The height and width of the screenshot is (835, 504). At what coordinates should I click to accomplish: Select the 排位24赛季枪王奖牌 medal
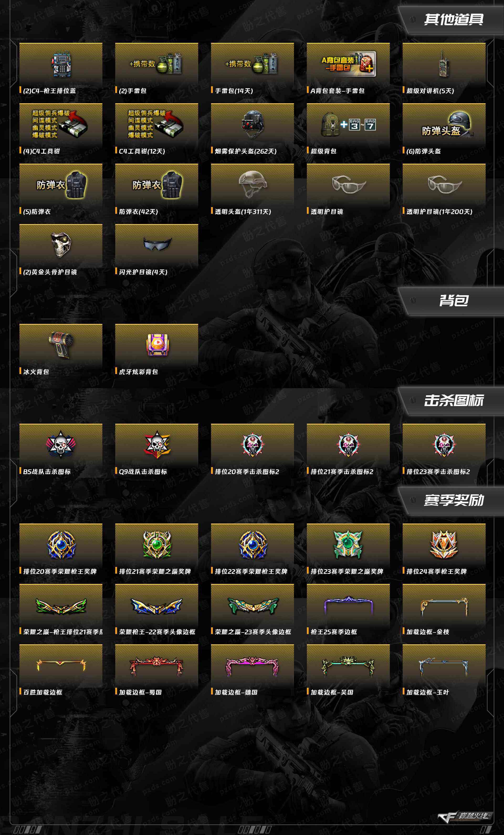(444, 544)
